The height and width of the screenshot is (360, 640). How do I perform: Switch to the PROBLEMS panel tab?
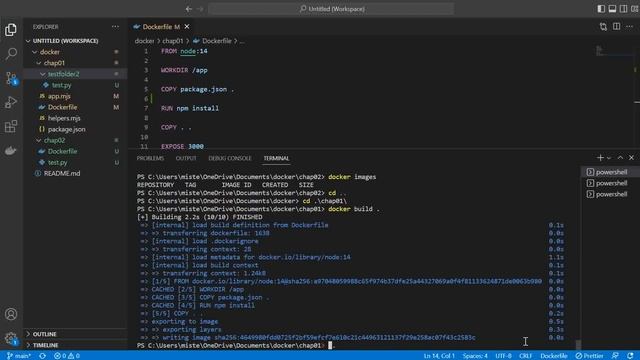(x=150, y=158)
